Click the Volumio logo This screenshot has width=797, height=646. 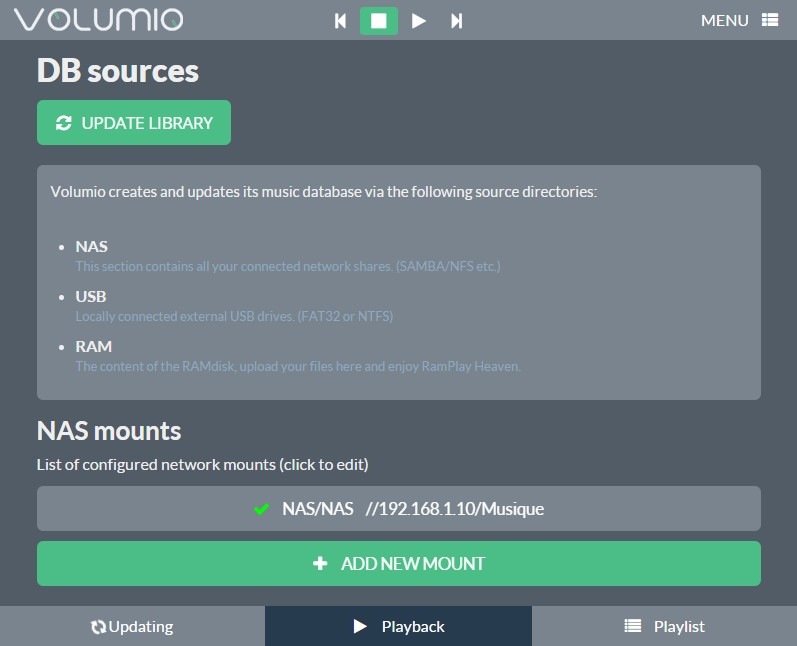point(99,20)
